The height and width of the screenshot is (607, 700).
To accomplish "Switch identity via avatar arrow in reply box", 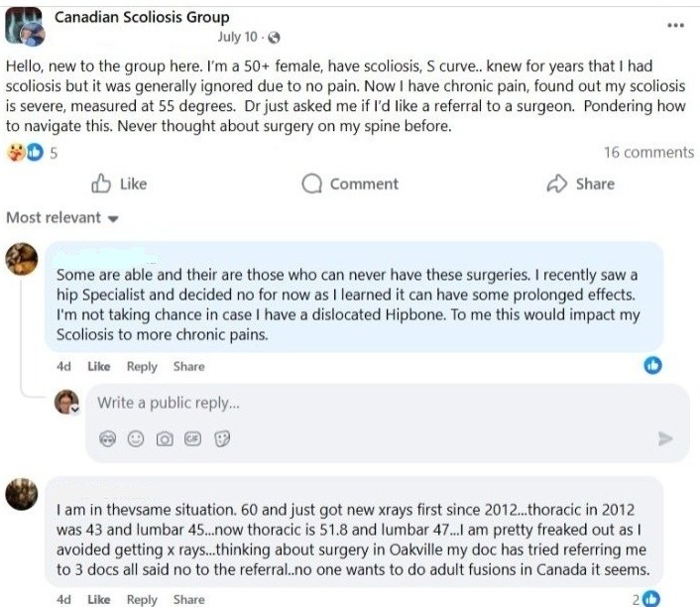I will click(74, 409).
